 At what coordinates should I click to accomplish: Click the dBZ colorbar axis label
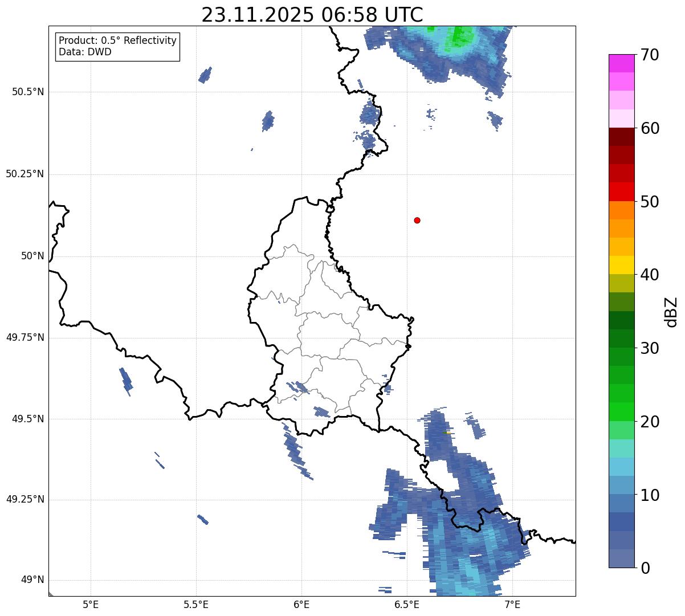pyautogui.click(x=671, y=311)
